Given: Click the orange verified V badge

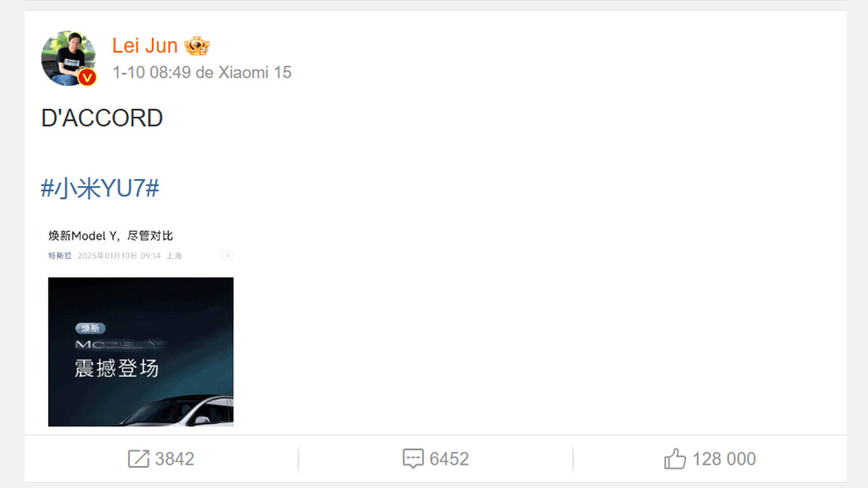Looking at the screenshot, I should (87, 77).
